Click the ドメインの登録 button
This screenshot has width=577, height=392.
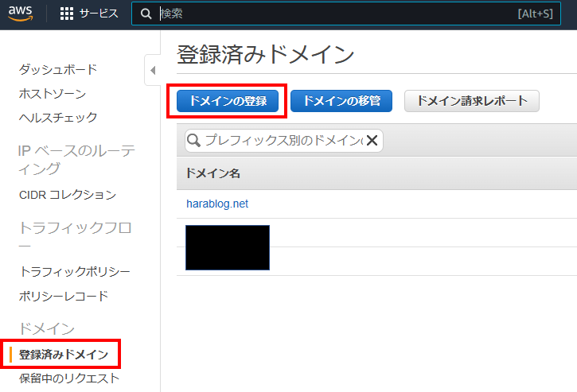coord(228,101)
